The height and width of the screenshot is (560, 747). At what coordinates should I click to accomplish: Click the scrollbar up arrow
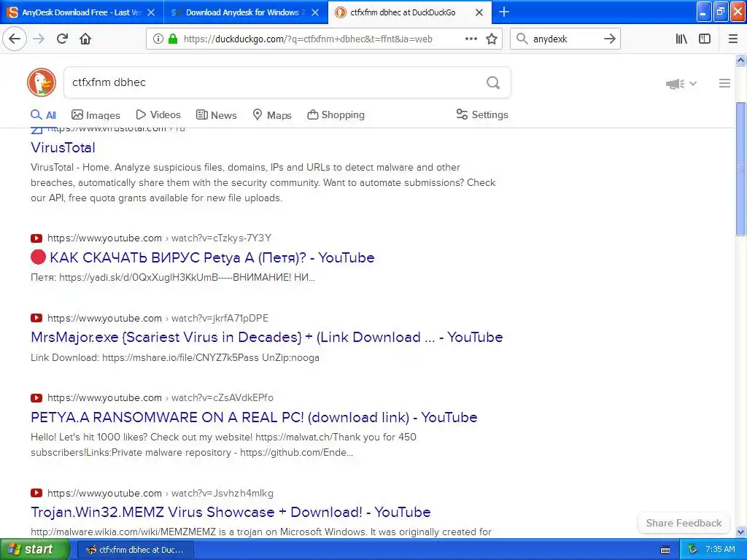[740, 60]
